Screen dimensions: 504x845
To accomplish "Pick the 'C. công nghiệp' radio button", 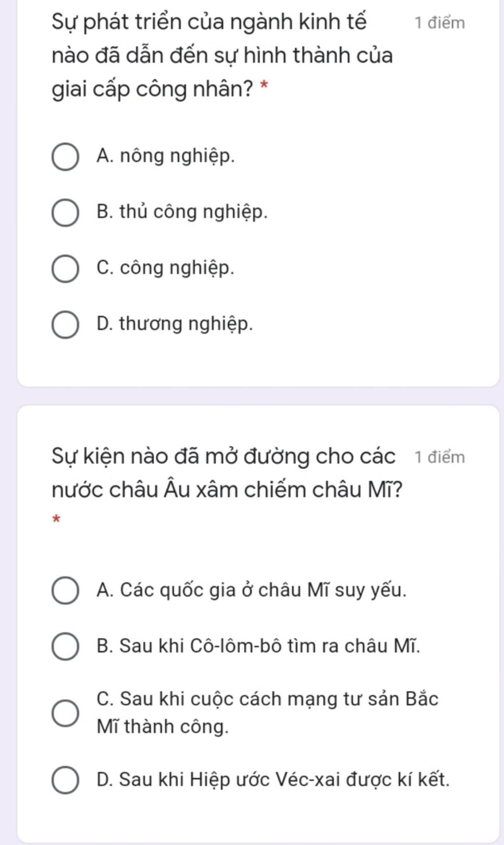I will (65, 269).
